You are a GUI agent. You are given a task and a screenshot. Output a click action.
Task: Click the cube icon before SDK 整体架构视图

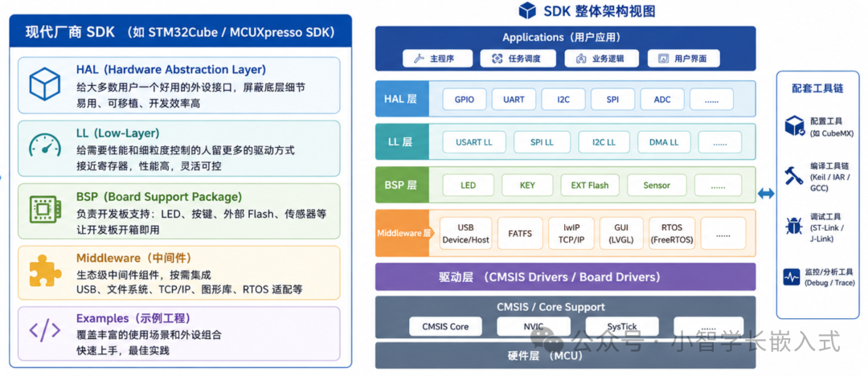coord(527,10)
